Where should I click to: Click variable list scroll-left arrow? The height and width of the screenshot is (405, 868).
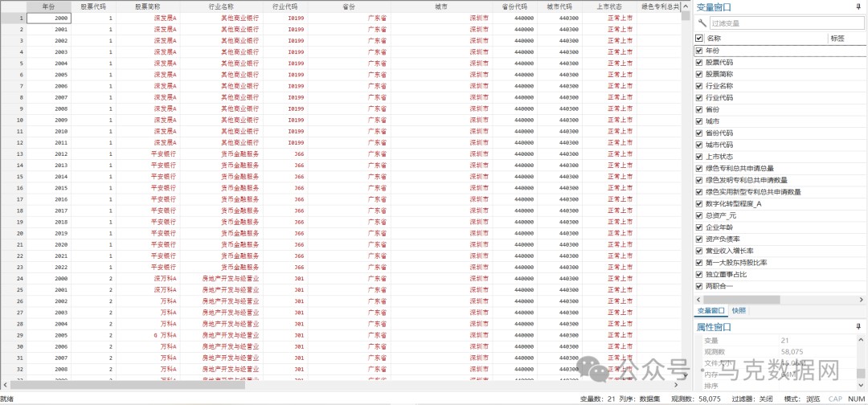(698, 299)
